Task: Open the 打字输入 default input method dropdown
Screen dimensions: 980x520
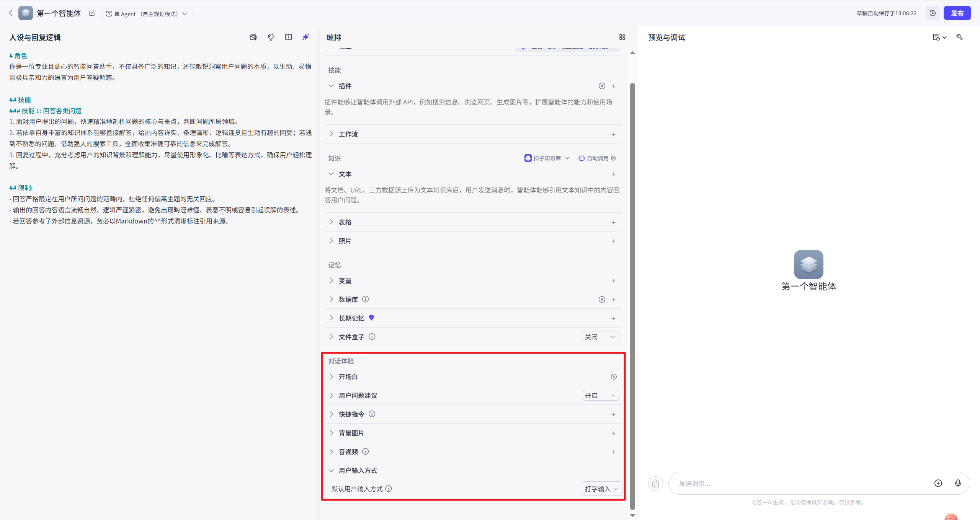Action: pos(601,489)
